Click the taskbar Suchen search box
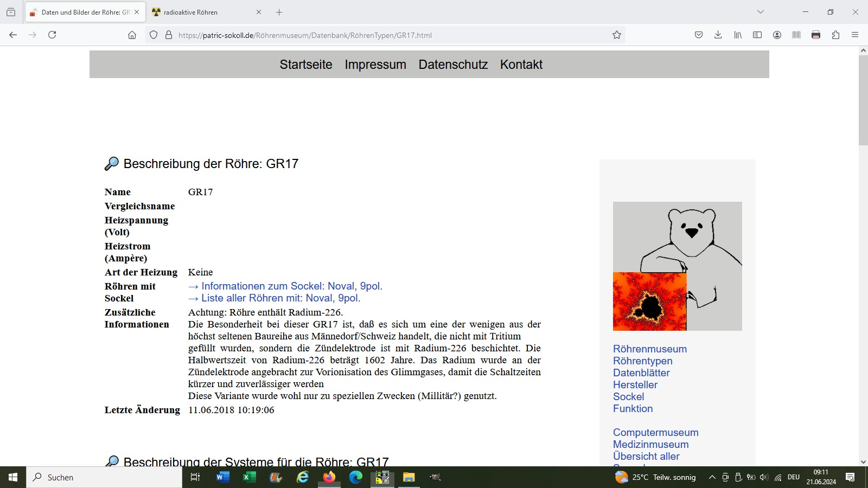 [x=104, y=477]
